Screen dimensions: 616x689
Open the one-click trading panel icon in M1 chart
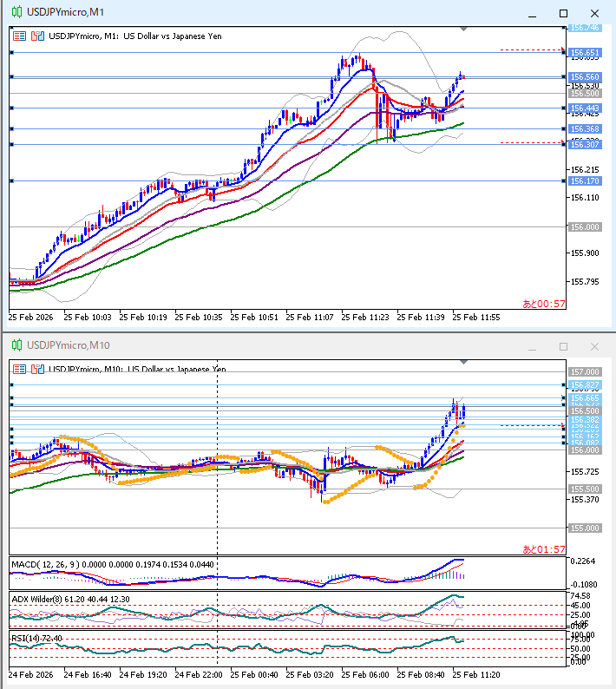click(x=36, y=36)
